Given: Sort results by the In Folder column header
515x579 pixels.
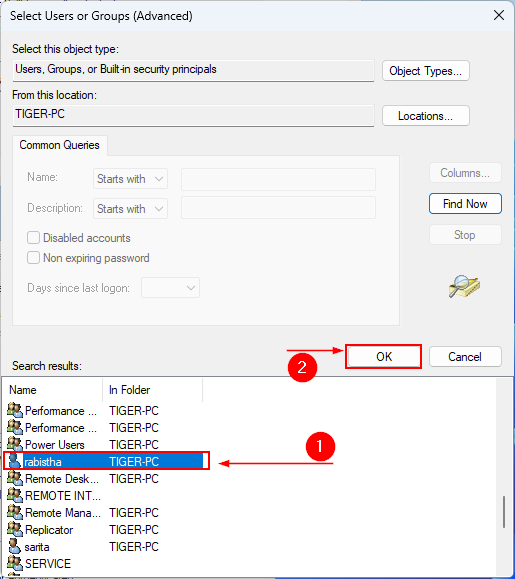Looking at the screenshot, I should point(152,390).
